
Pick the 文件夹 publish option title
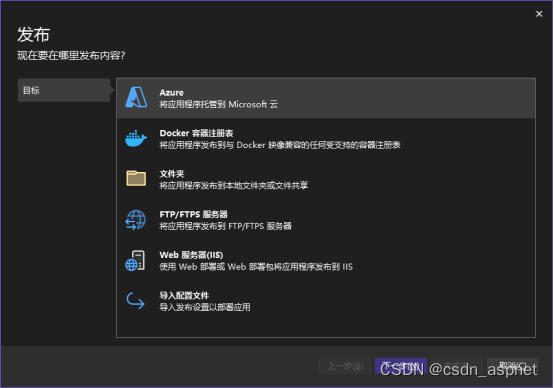coord(172,174)
